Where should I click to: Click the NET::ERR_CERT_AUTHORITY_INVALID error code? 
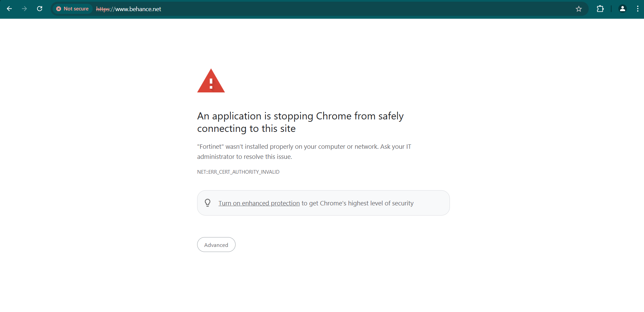tap(238, 172)
